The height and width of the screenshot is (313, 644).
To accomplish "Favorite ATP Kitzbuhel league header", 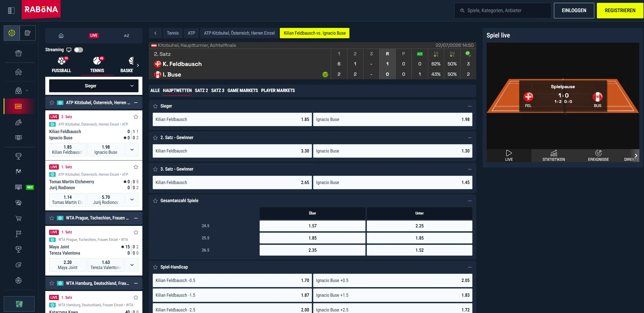I will pyautogui.click(x=52, y=103).
